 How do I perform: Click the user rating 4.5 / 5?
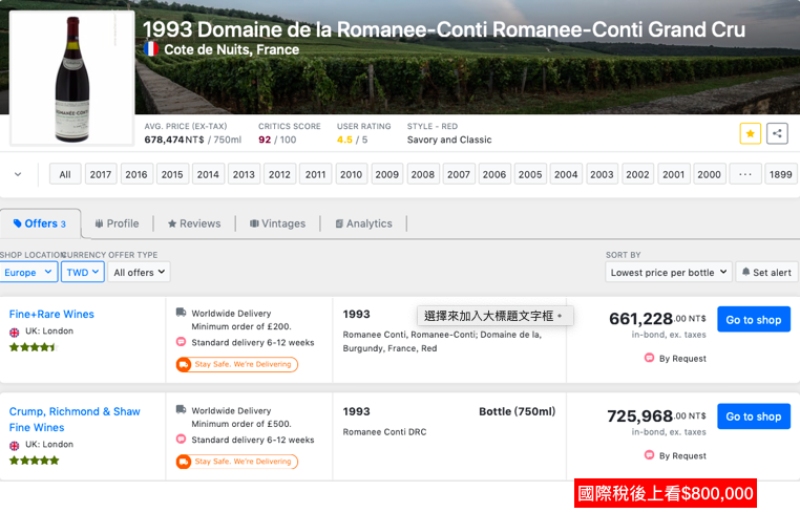(352, 139)
